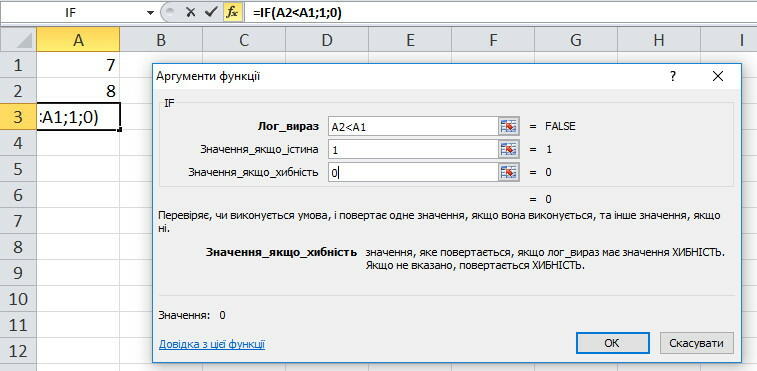Click the Значення_якщо_хибність input field
Viewport: 757px width, 371px height.
[413, 172]
